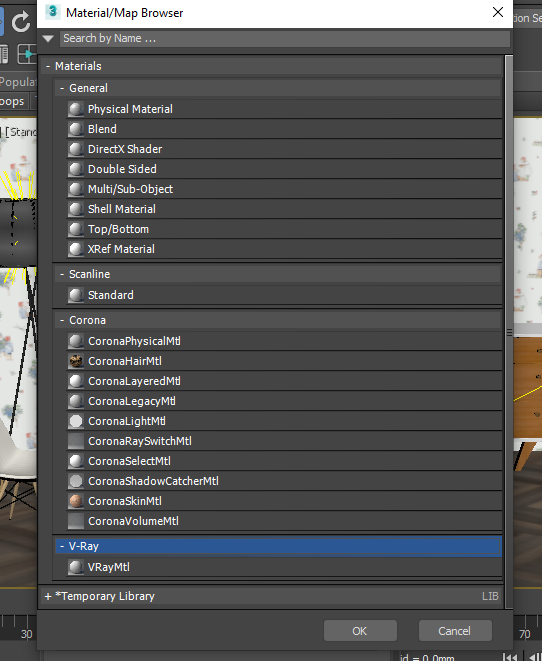Viewport: 542px width, 661px height.
Task: Click the CoronaLightMtl white disc icon
Action: 76,421
